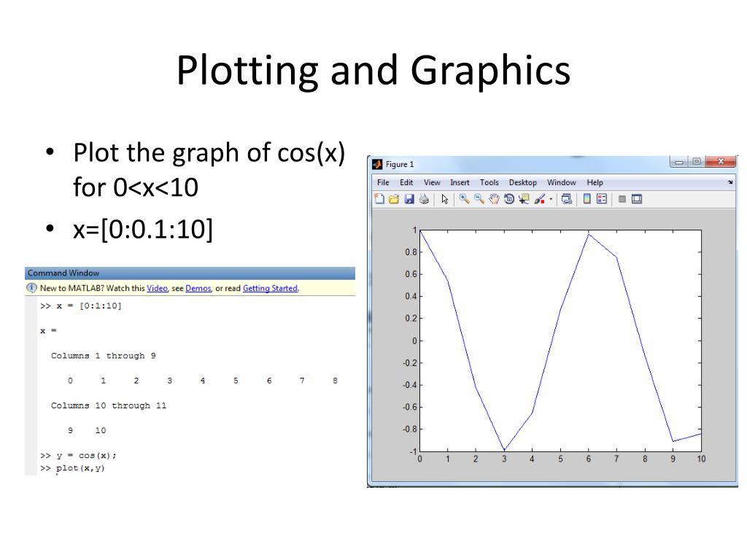
Task: Insert a colorbar via the toolbar icon
Action: (x=587, y=199)
